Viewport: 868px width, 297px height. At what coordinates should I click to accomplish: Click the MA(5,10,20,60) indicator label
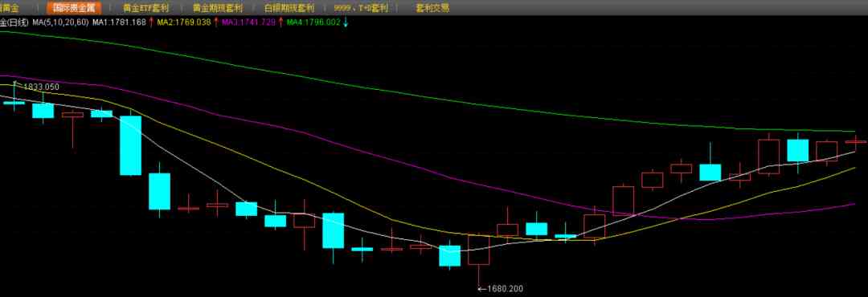(60, 22)
